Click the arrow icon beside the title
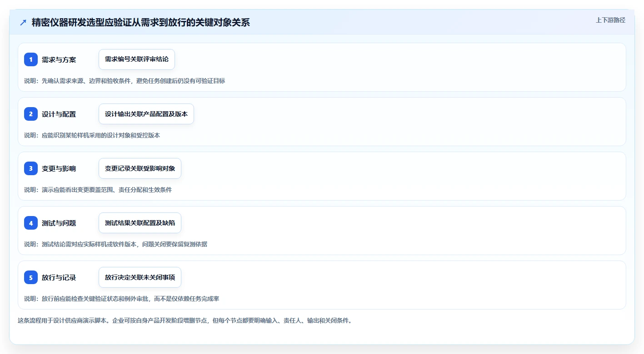The image size is (644, 354). coord(23,23)
